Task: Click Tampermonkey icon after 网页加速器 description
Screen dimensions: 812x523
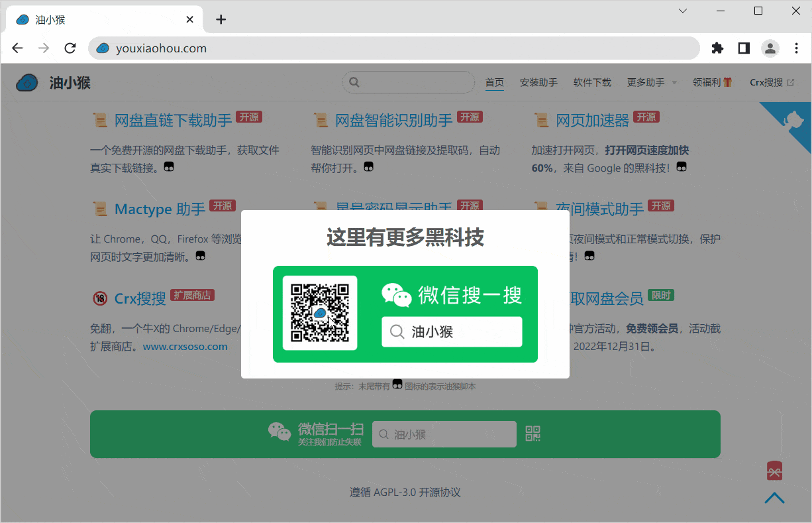Action: [x=682, y=166]
